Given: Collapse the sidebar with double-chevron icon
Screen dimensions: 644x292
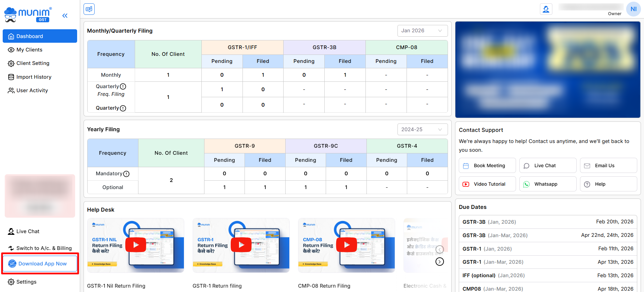Looking at the screenshot, I should (x=65, y=15).
